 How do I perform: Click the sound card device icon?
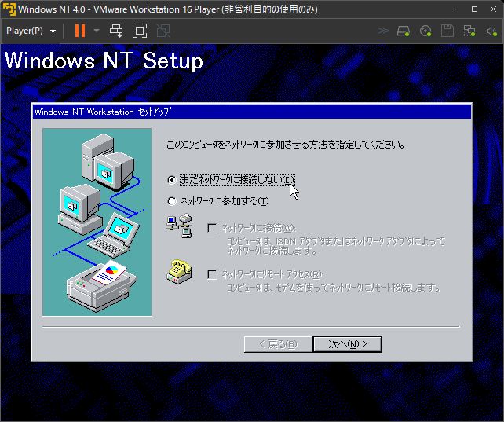(491, 31)
